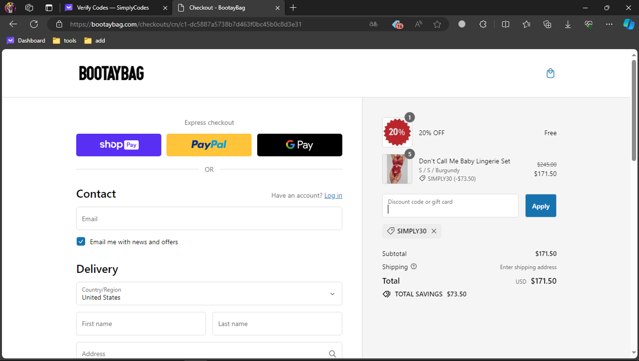Image resolution: width=639 pixels, height=361 pixels.
Task: Open the shopping coupons badge icon
Action: coord(397,24)
